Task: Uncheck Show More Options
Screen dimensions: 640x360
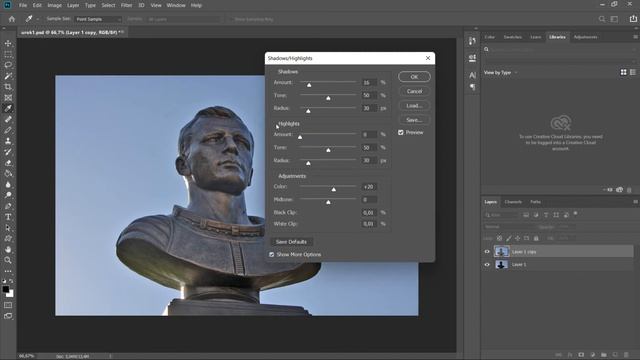Action: [x=271, y=254]
